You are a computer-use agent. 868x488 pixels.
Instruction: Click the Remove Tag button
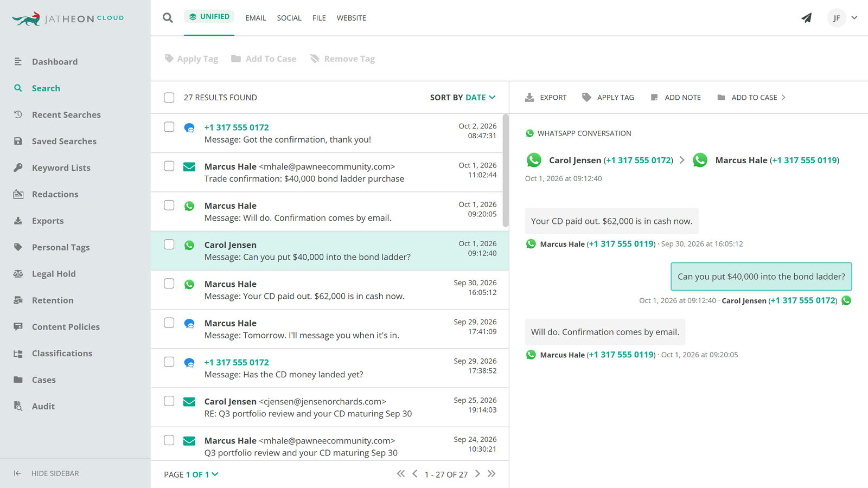[342, 59]
